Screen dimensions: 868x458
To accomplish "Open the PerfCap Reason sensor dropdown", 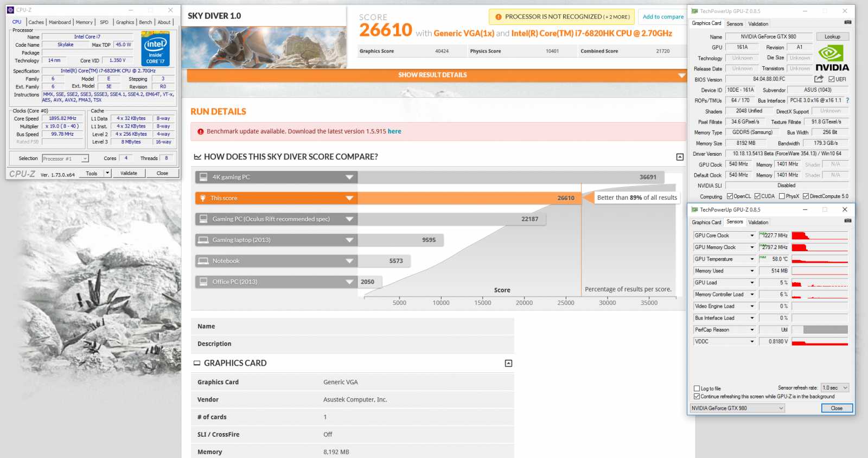I will pyautogui.click(x=752, y=330).
